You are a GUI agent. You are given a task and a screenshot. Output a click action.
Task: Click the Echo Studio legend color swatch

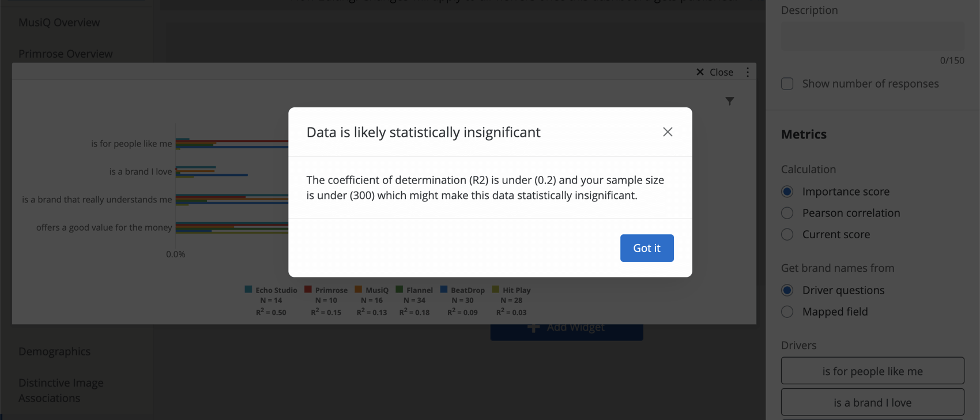point(249,290)
